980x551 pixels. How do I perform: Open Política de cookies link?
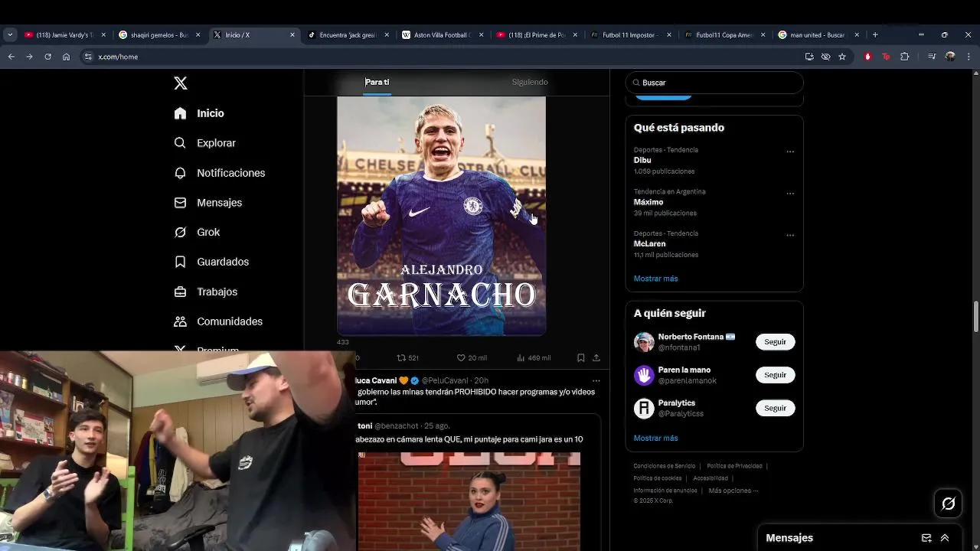[x=658, y=478]
